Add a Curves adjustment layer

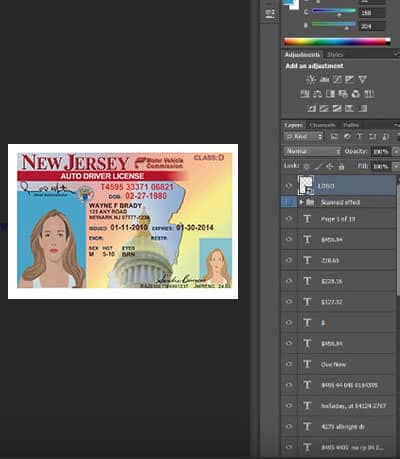(337, 79)
